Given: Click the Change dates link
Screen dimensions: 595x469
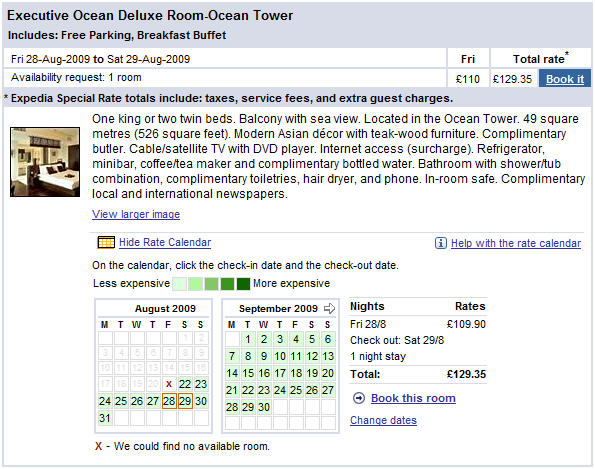Looking at the screenshot, I should (x=383, y=420).
